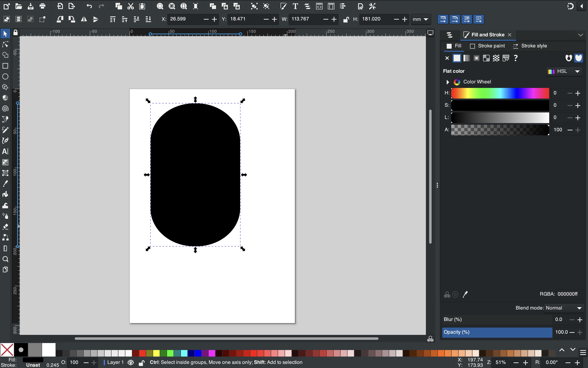Select the Eraser tool
This screenshot has width=588, height=368.
point(5,227)
